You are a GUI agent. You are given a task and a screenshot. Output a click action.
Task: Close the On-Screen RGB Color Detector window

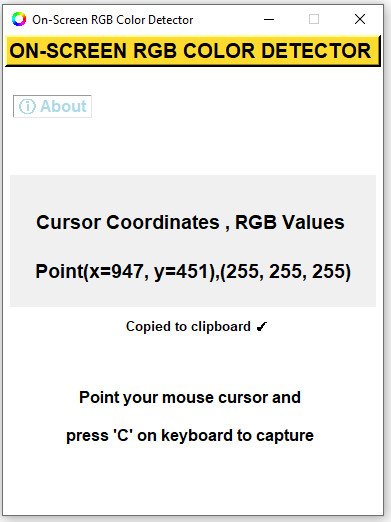click(360, 19)
